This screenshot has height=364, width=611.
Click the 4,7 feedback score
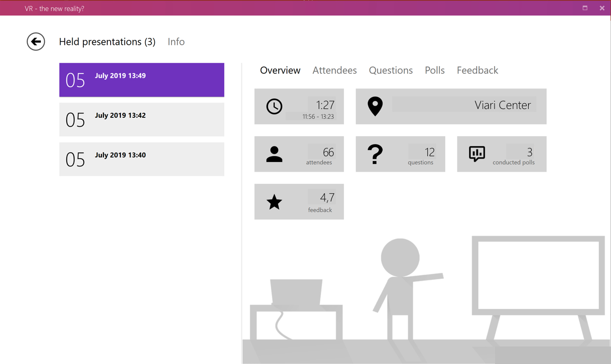327,198
